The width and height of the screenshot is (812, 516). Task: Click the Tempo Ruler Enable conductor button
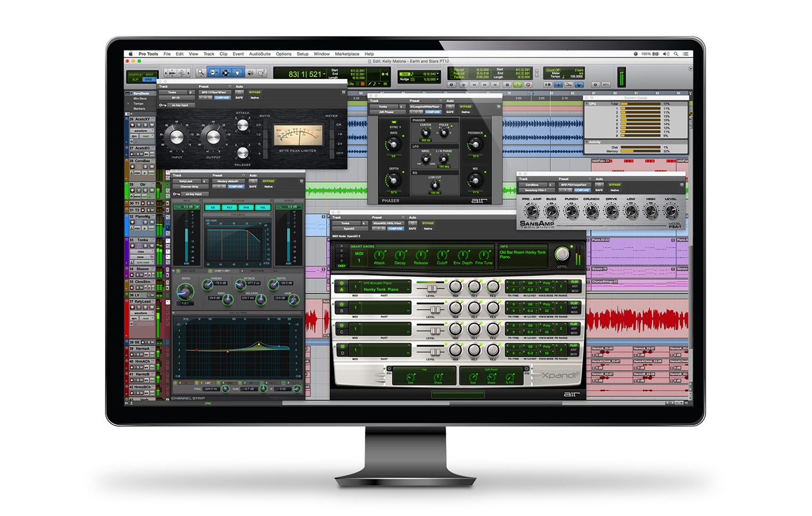(579, 85)
